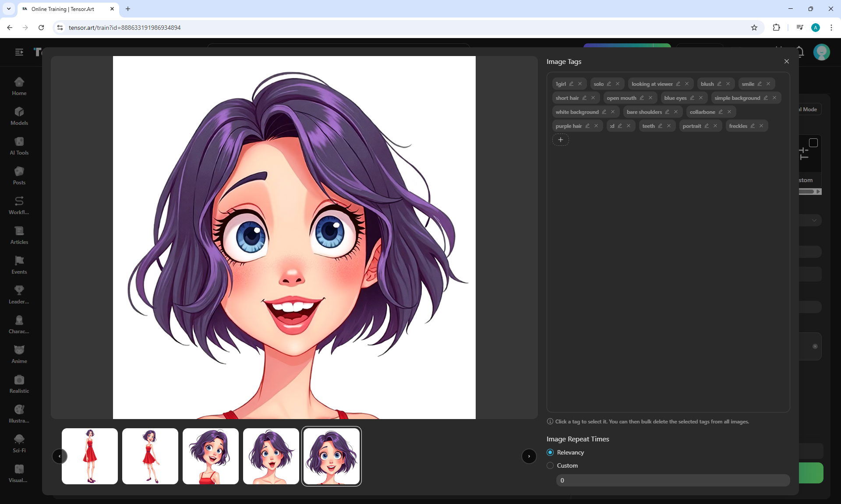Remove the 'freckles' tag
The image size is (841, 504).
761,126
